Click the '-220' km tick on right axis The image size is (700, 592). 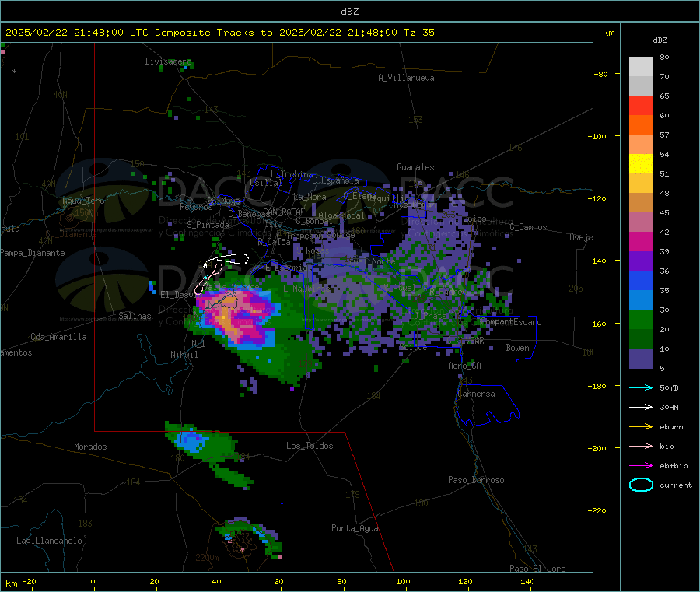599,510
